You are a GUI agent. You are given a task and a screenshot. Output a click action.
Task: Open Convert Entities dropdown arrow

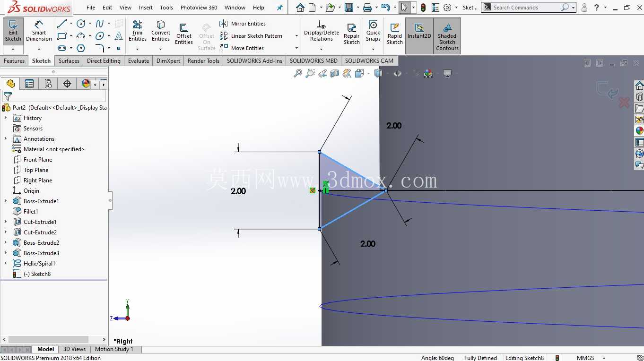(x=161, y=49)
